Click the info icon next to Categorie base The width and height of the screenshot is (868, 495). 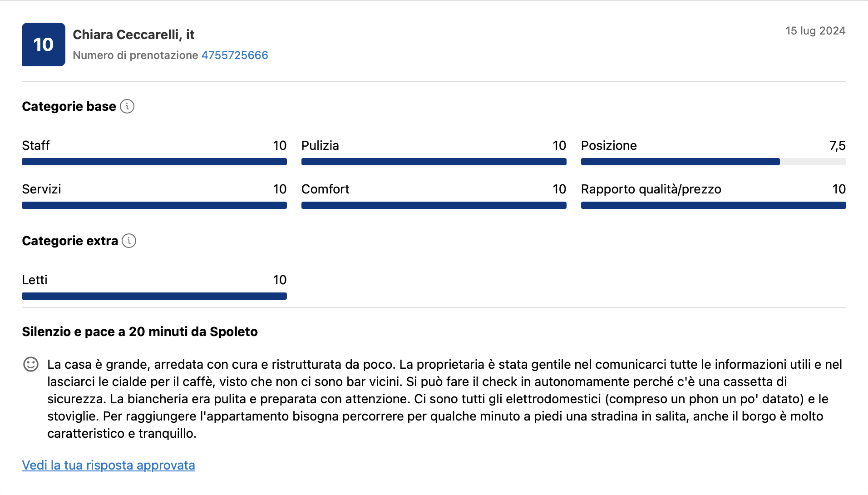point(128,106)
